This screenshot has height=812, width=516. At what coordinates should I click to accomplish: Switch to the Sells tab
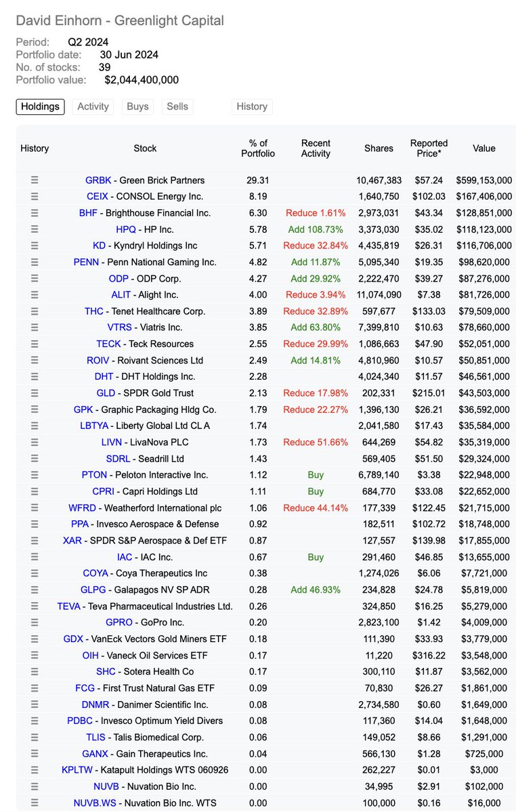click(x=178, y=106)
